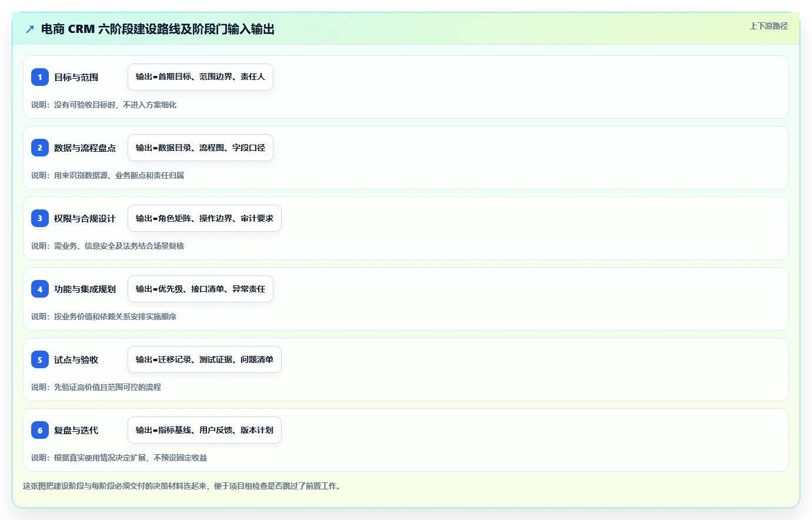Click the note 先验证高价值且范围可控的流程
812x520 pixels.
click(108, 387)
